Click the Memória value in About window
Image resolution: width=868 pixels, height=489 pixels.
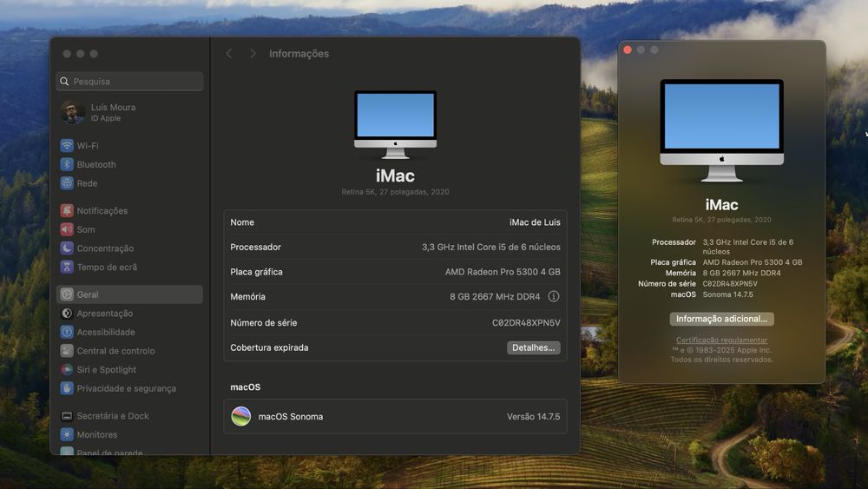pos(742,273)
